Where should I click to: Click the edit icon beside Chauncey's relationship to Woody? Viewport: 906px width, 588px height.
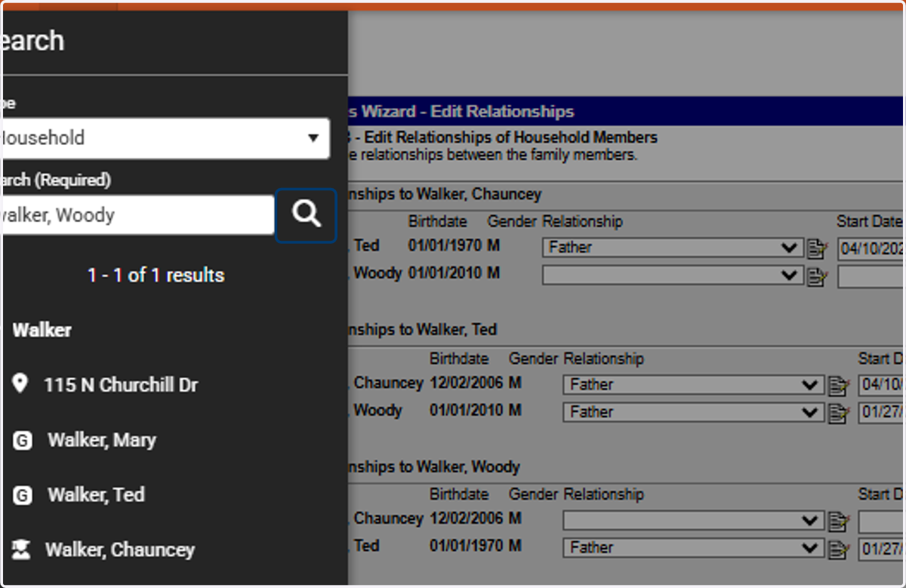click(837, 522)
